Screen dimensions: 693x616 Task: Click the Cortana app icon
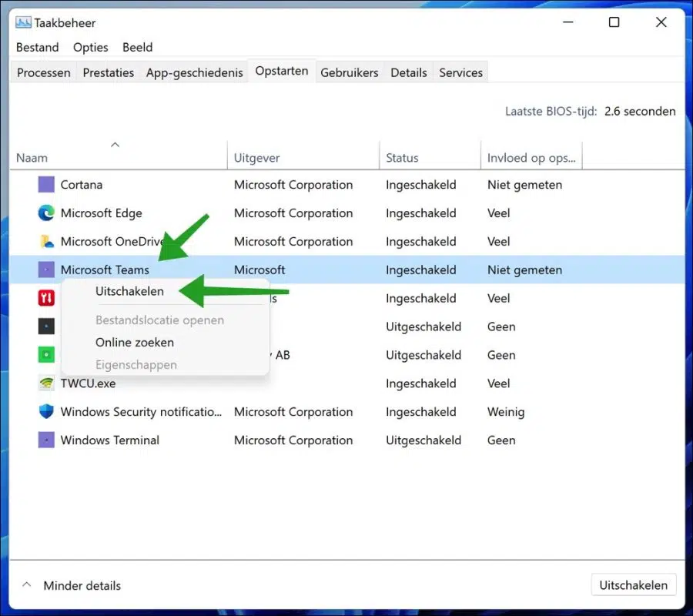46,185
